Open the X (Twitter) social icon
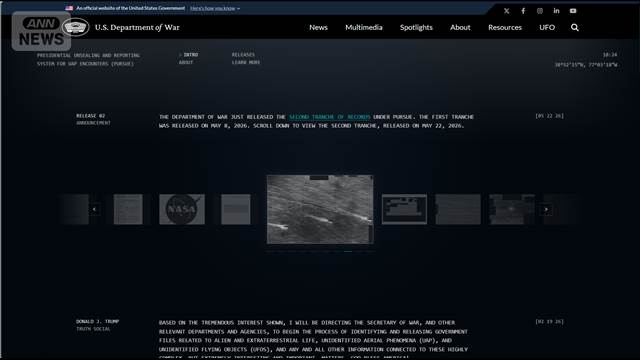The height and width of the screenshot is (360, 640). 507,11
